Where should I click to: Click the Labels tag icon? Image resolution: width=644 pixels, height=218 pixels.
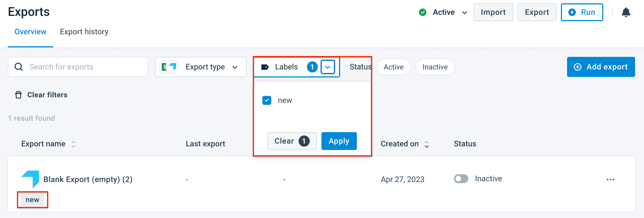(265, 67)
